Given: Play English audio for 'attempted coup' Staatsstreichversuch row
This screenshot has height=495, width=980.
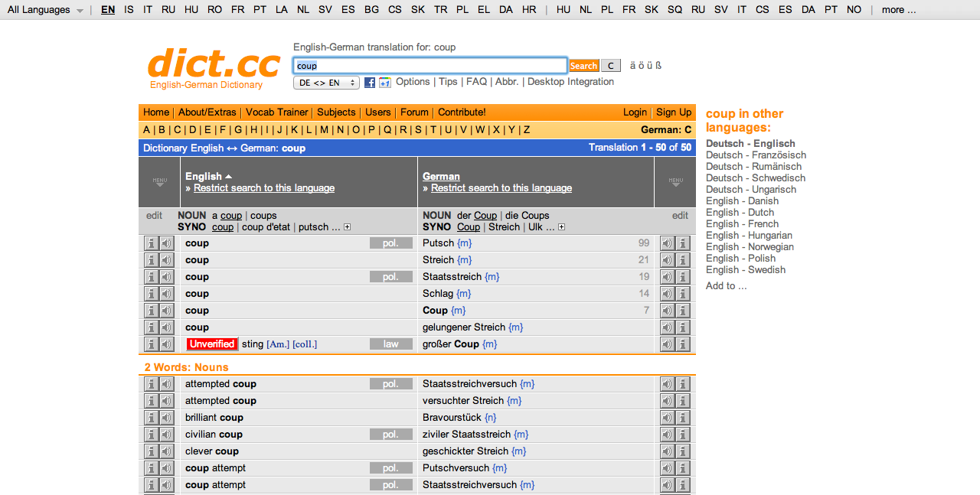Looking at the screenshot, I should tap(166, 384).
